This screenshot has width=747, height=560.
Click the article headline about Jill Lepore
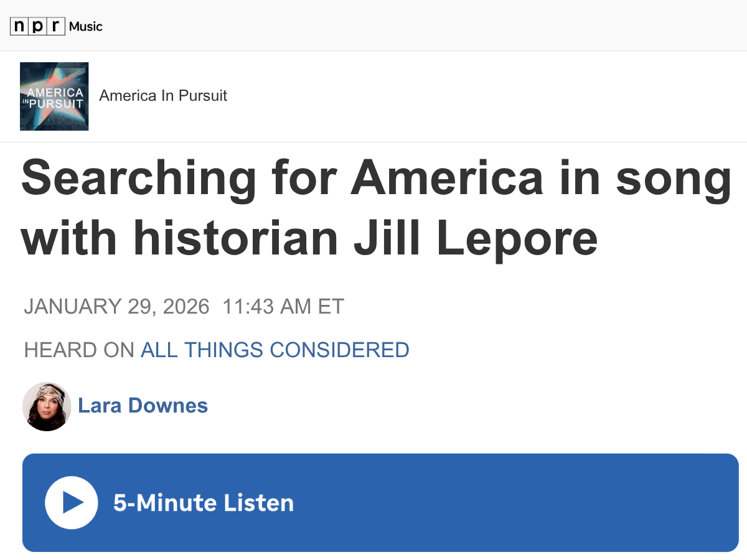[376, 209]
